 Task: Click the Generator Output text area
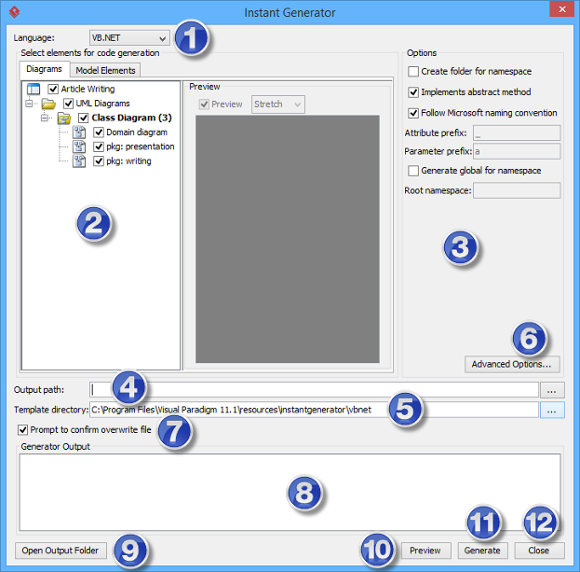click(290, 492)
